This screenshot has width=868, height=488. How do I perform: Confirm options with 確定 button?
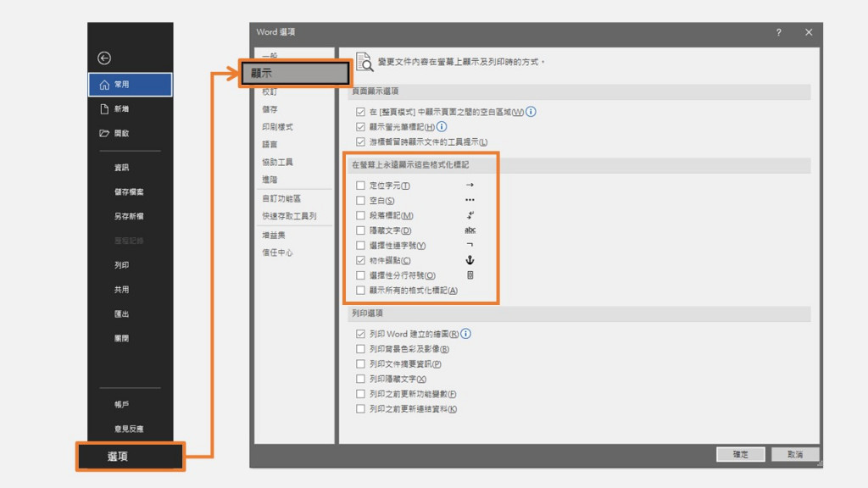pyautogui.click(x=741, y=454)
